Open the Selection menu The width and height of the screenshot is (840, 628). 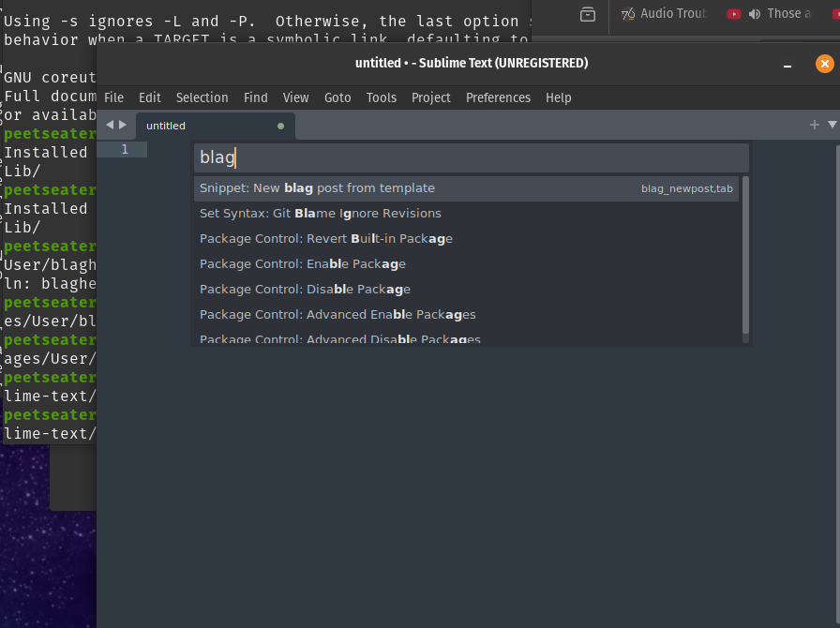click(202, 97)
